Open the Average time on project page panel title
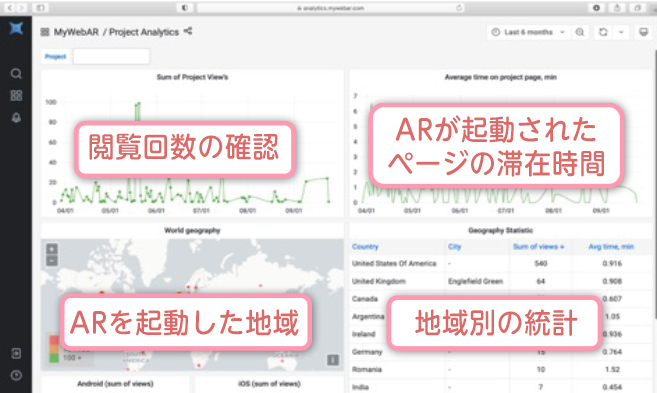This screenshot has width=657, height=393. (x=501, y=77)
